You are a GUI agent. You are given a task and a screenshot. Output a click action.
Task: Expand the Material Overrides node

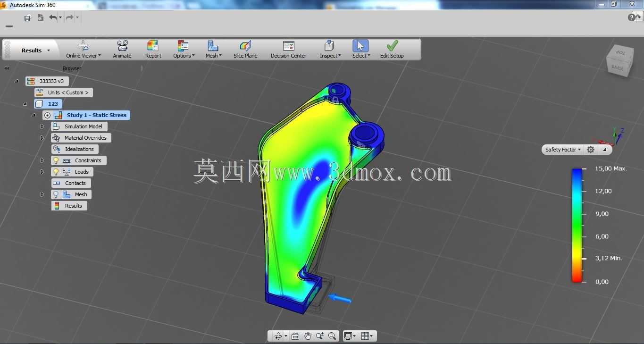42,138
